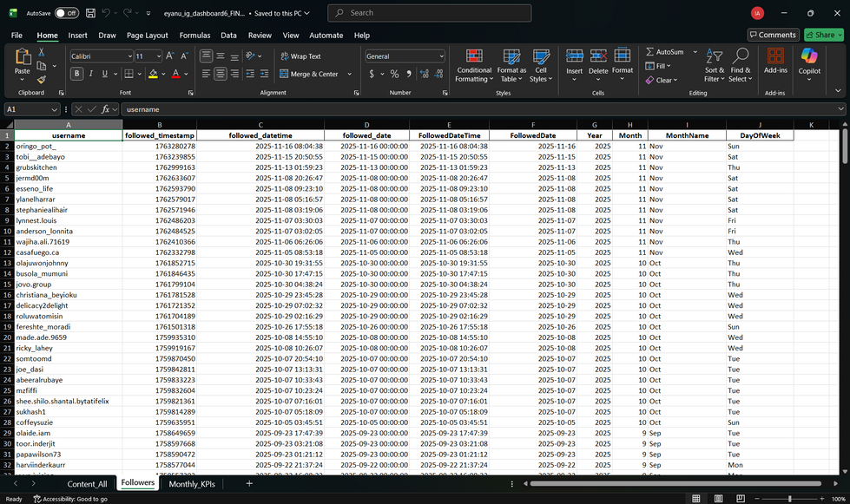Toggle italic formatting

pyautogui.click(x=90, y=71)
